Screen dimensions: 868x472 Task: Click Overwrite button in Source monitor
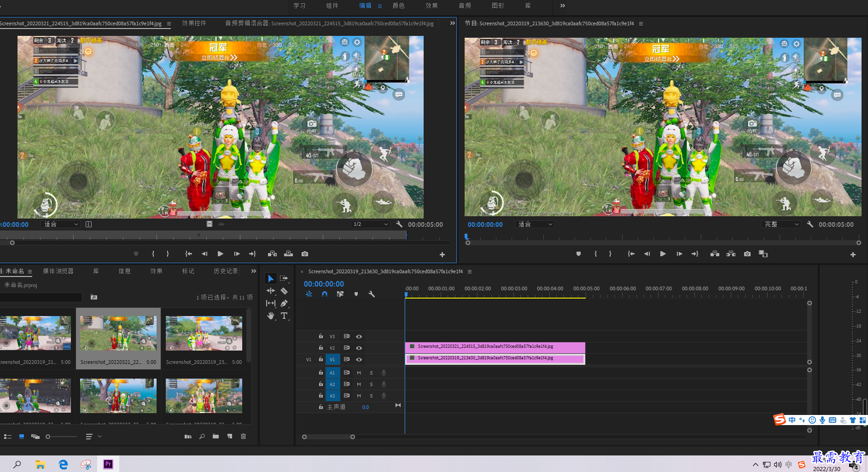(x=288, y=254)
